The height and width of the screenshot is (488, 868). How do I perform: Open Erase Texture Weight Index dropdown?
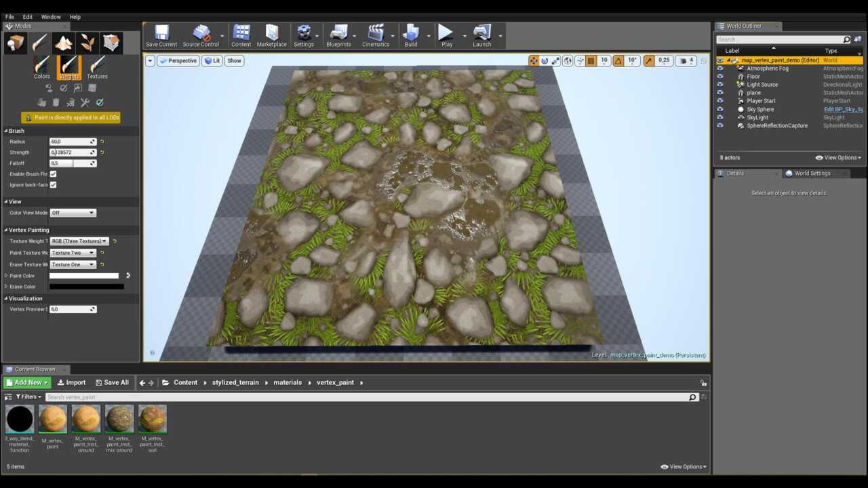pyautogui.click(x=73, y=264)
